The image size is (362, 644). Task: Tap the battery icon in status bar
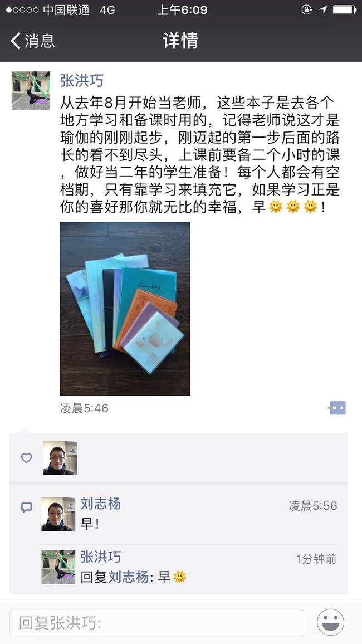point(345,10)
